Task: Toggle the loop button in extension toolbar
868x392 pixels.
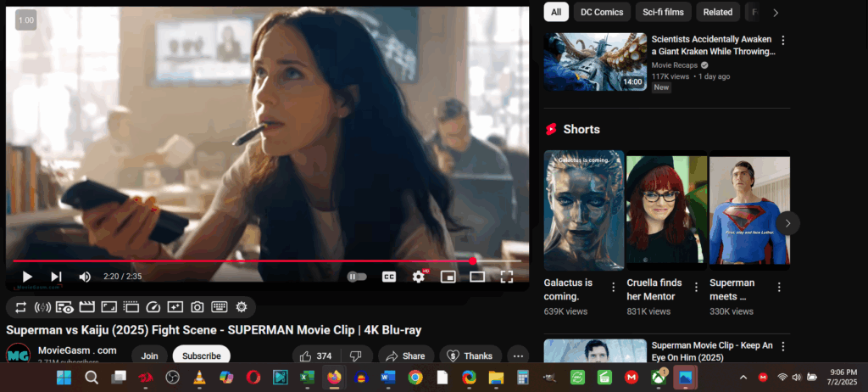Action: [x=21, y=307]
